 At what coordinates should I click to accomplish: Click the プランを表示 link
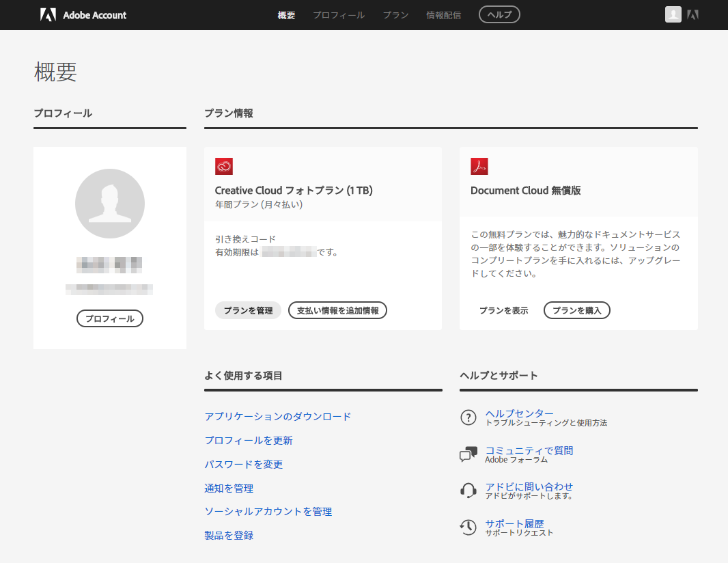tap(503, 310)
